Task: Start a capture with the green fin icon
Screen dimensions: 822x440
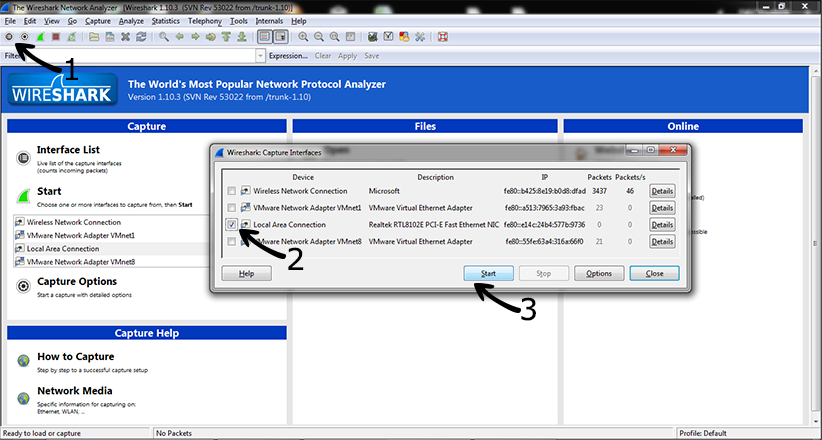Action: pyautogui.click(x=40, y=37)
